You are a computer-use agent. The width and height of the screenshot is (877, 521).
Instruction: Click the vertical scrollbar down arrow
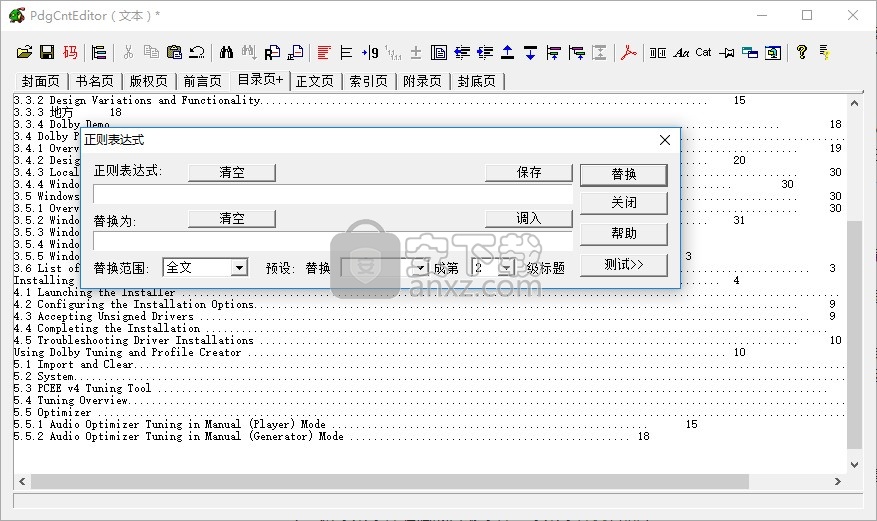coord(854,465)
